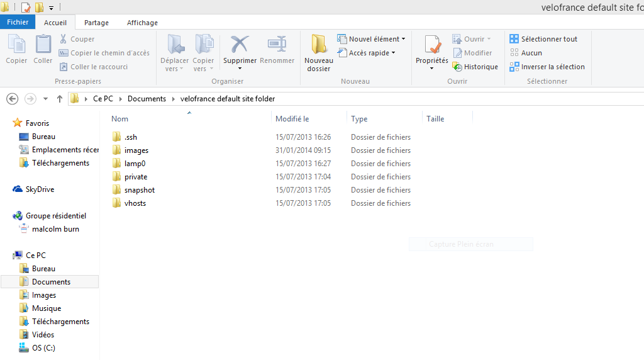
Task: Select the images folder row
Action: [261, 150]
